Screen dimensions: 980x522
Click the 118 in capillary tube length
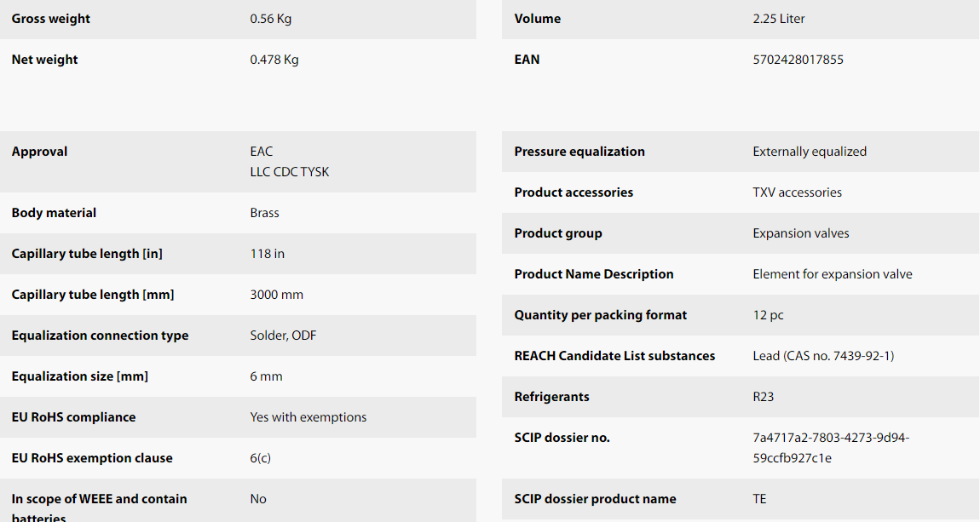267,254
